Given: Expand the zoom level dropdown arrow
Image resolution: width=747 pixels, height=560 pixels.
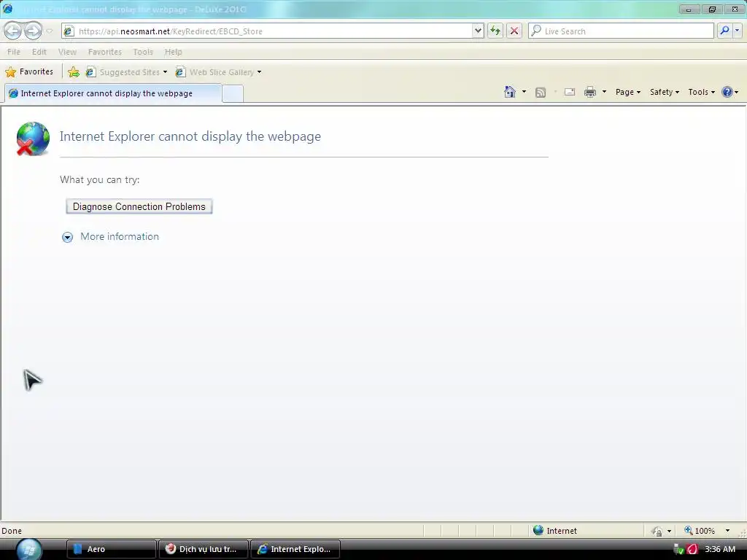Looking at the screenshot, I should [727, 531].
